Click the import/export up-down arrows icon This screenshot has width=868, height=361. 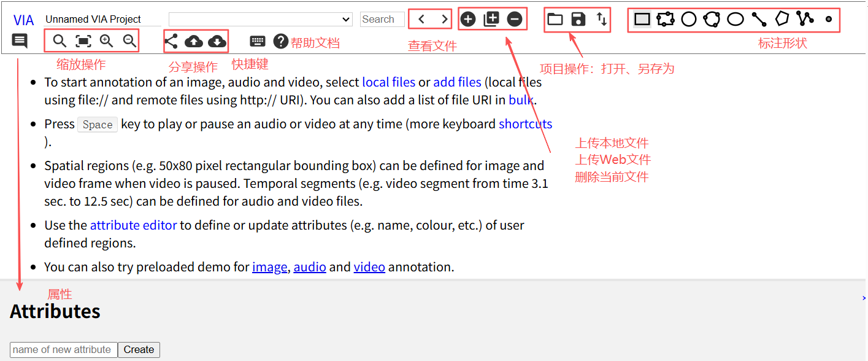click(x=602, y=19)
